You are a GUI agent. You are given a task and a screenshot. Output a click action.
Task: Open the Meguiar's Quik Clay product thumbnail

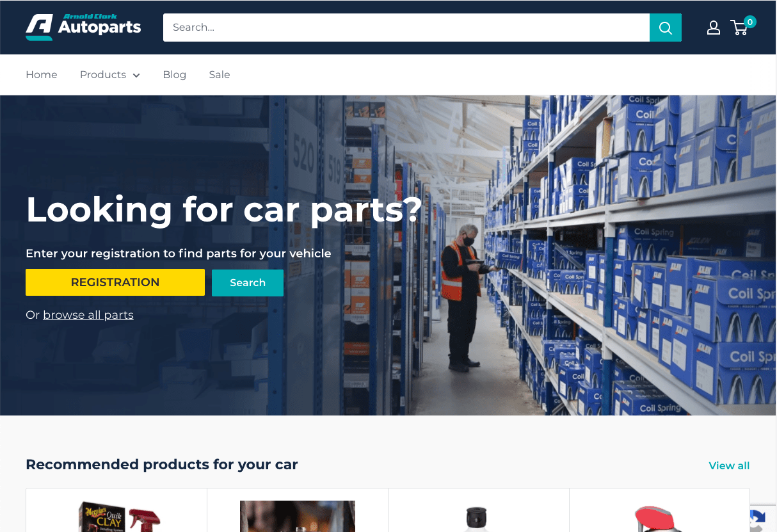[x=119, y=517]
